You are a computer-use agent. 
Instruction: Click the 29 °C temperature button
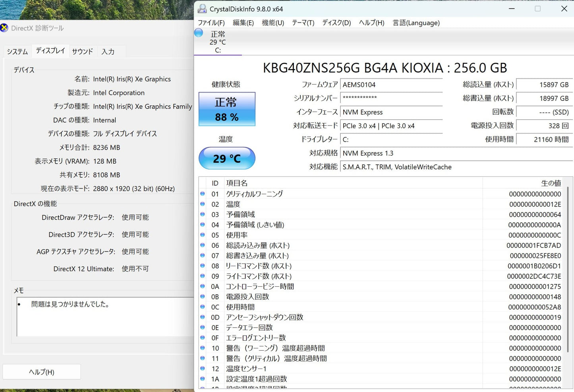tap(227, 158)
